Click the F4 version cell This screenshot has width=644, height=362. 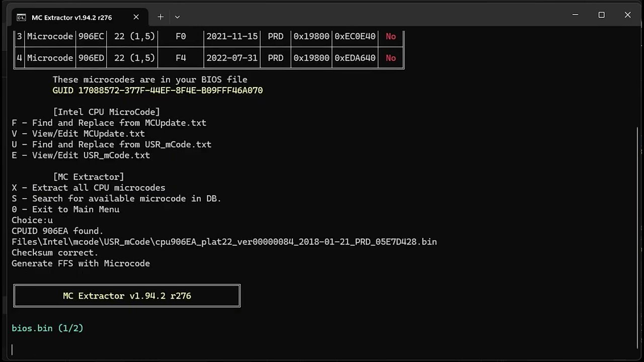tap(181, 58)
